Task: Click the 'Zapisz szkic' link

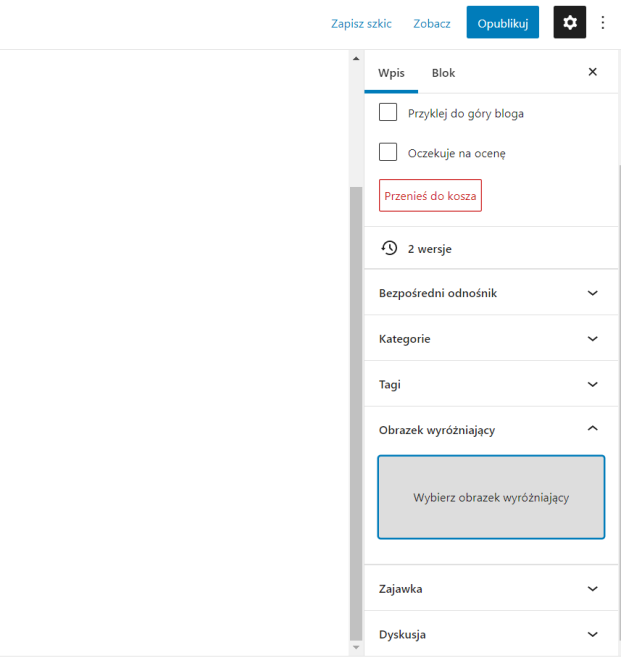Action: (361, 23)
